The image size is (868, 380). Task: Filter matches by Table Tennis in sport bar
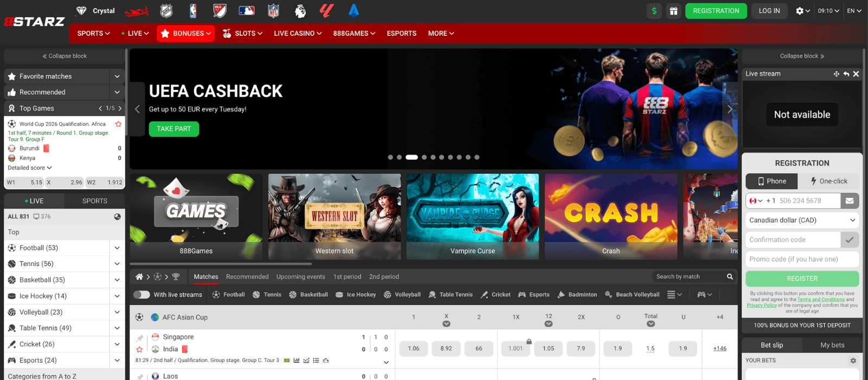(450, 295)
